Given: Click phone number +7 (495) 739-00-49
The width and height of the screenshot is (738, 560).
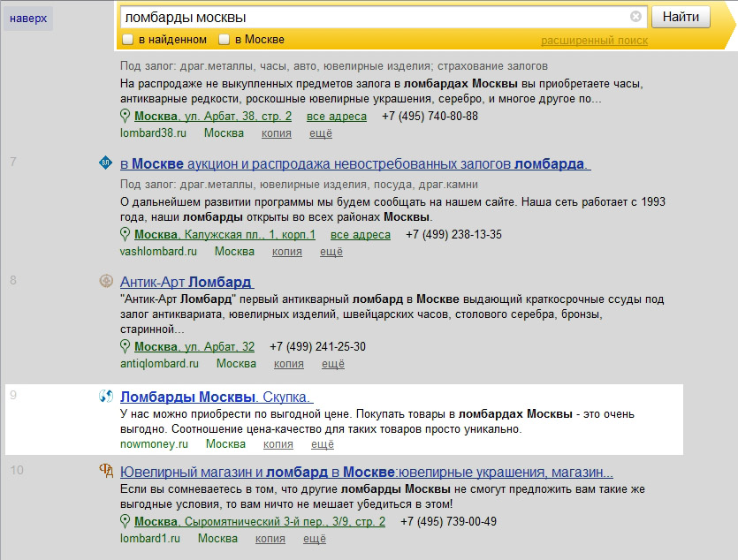Looking at the screenshot, I should coord(448,522).
